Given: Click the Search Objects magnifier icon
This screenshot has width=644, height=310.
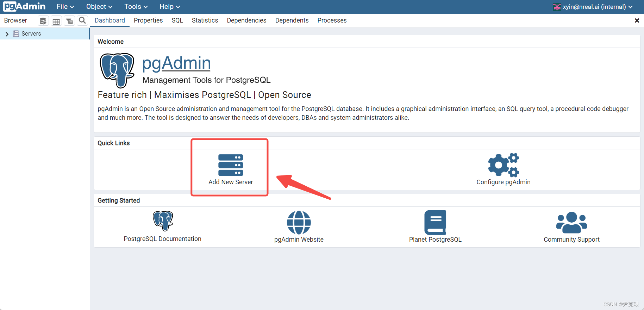Looking at the screenshot, I should (82, 20).
